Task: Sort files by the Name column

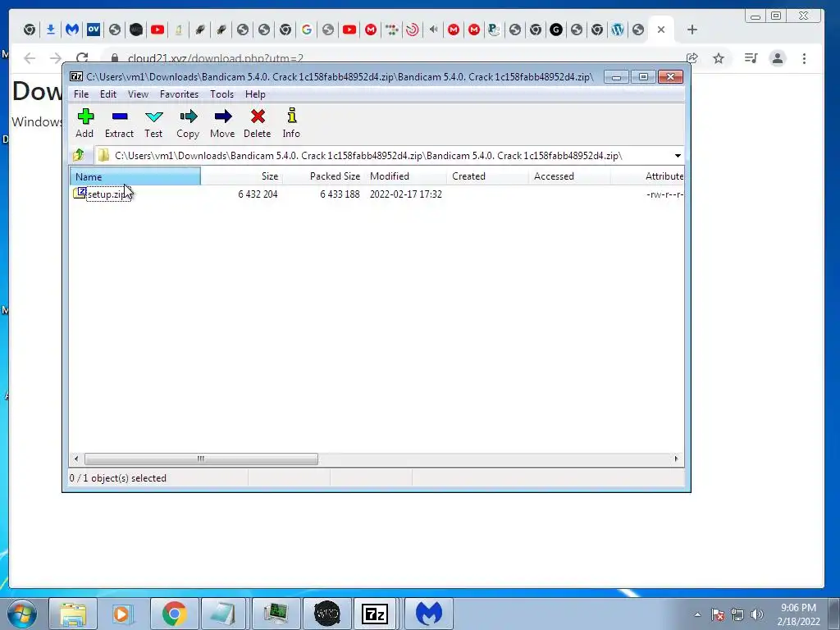Action: click(135, 176)
